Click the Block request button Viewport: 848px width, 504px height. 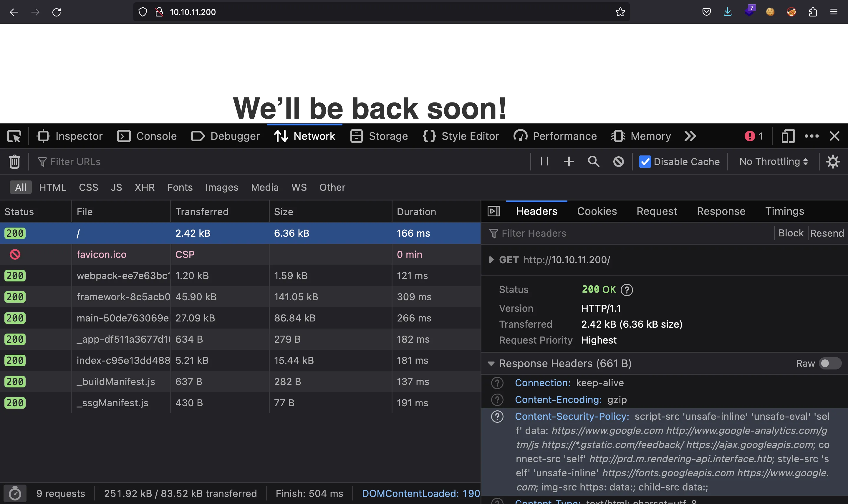[791, 233]
